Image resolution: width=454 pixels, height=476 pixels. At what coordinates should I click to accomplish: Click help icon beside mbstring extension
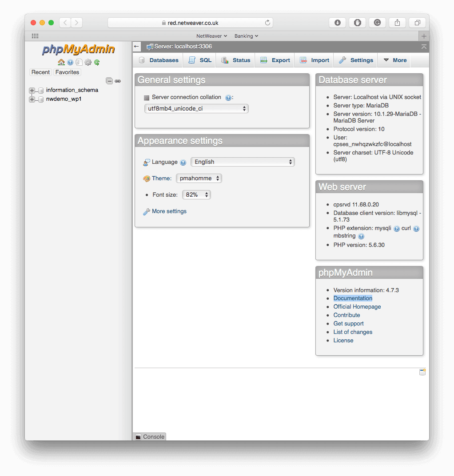click(x=361, y=236)
